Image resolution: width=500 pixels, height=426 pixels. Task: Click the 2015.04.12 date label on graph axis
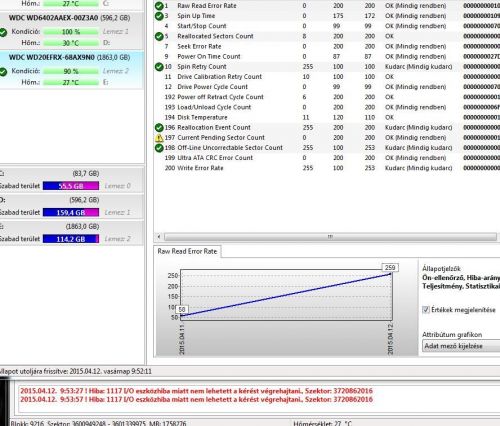(390, 339)
